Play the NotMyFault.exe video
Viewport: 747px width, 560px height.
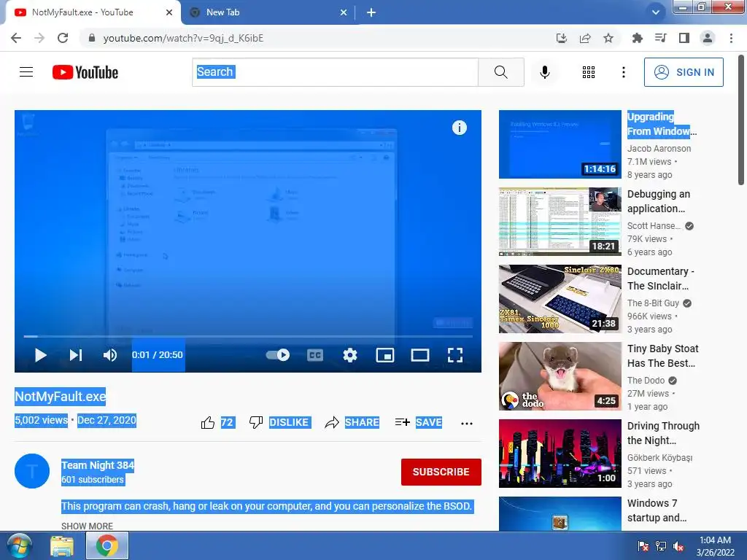click(x=41, y=355)
